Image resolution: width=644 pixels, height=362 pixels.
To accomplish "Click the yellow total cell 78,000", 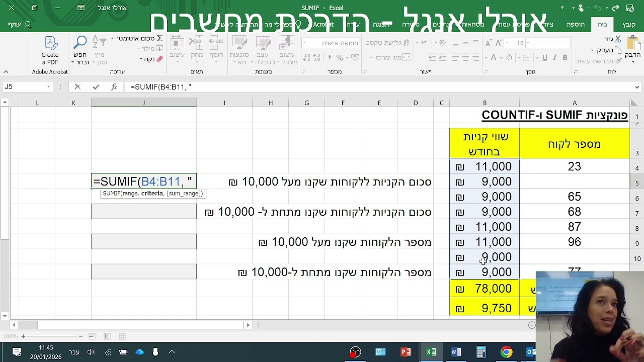I will pyautogui.click(x=485, y=289).
